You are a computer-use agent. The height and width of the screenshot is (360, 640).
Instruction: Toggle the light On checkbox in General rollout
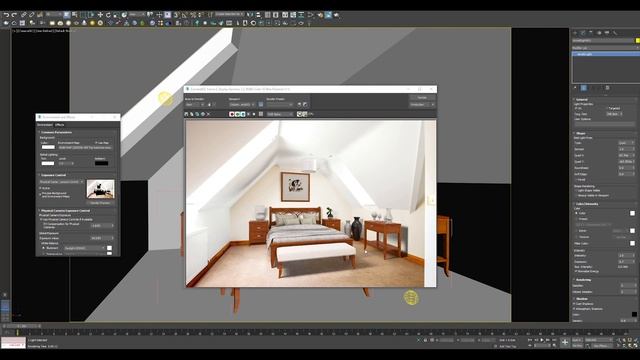click(x=575, y=108)
